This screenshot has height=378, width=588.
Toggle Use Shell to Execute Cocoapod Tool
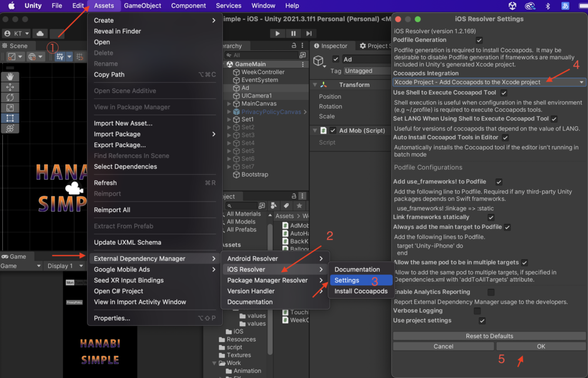coord(504,93)
